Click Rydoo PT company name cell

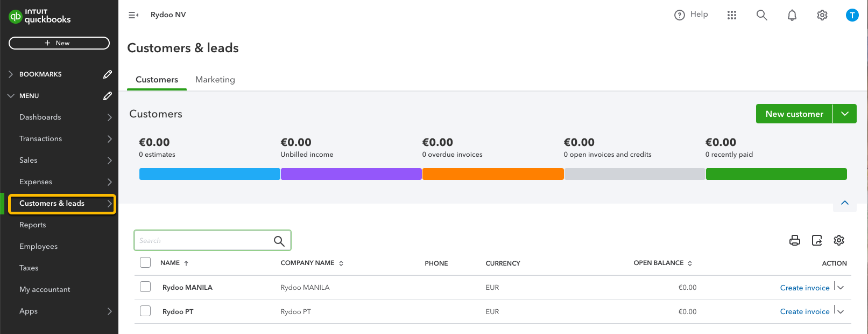[x=295, y=312]
